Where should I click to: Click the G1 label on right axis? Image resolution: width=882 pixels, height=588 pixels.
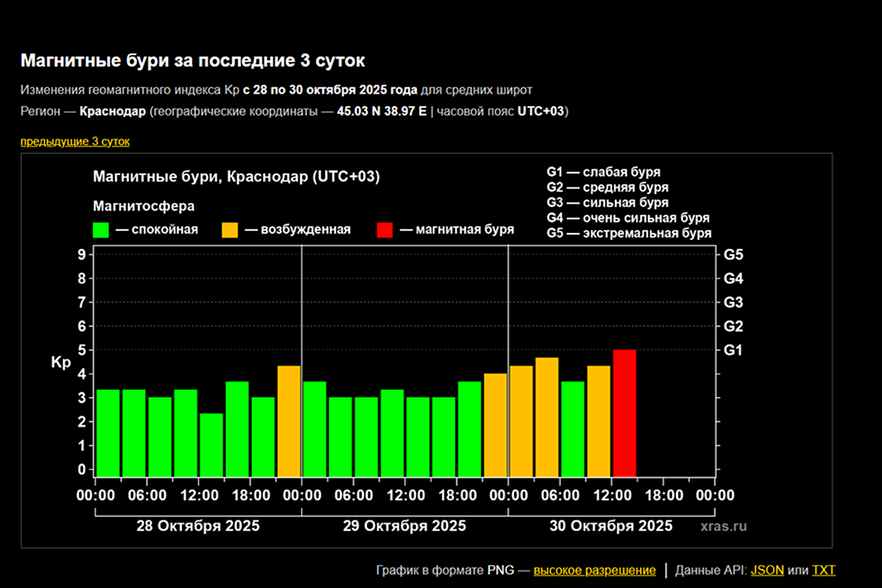[x=733, y=350]
